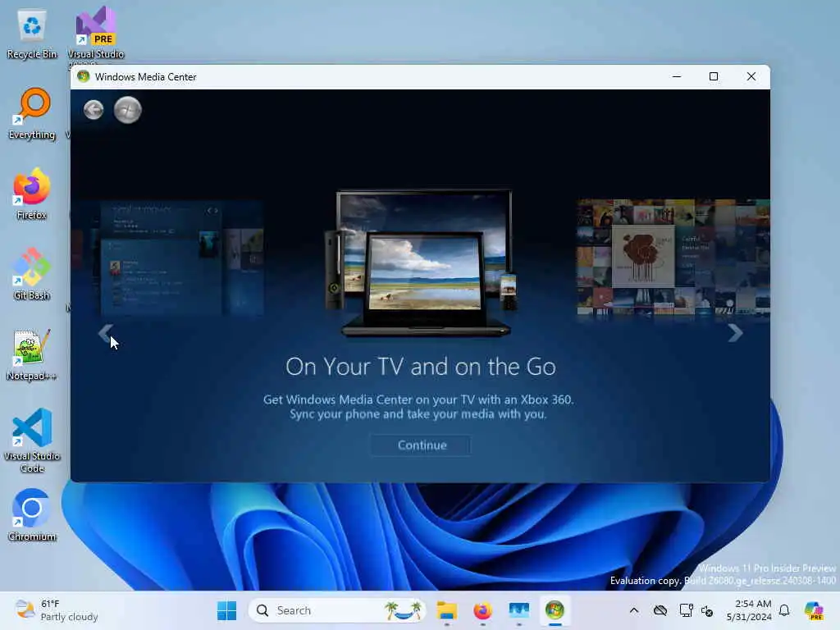Screen dimensions: 840x630
Task: Advance to next slide with right chevron
Action: pos(735,333)
